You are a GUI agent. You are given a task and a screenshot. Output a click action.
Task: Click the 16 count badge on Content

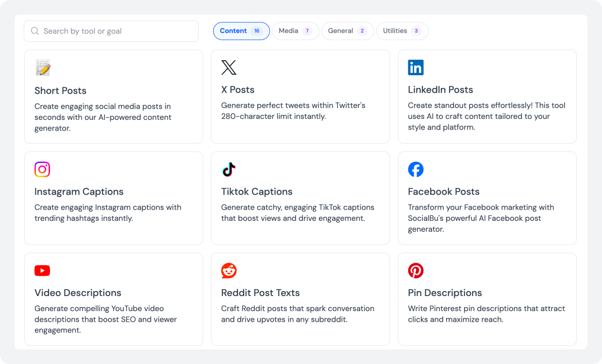(257, 31)
